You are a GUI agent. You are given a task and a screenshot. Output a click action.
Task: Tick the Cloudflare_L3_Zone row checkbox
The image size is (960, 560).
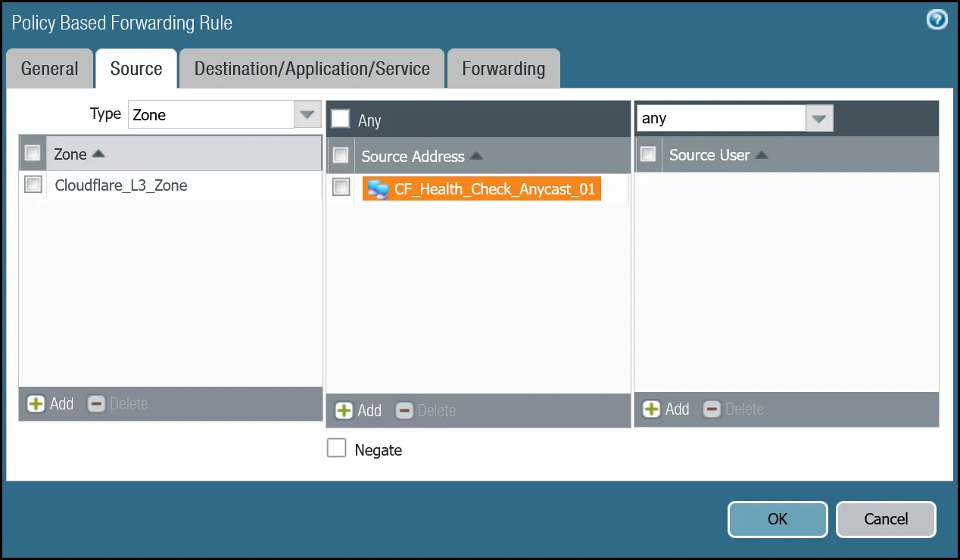(x=33, y=185)
